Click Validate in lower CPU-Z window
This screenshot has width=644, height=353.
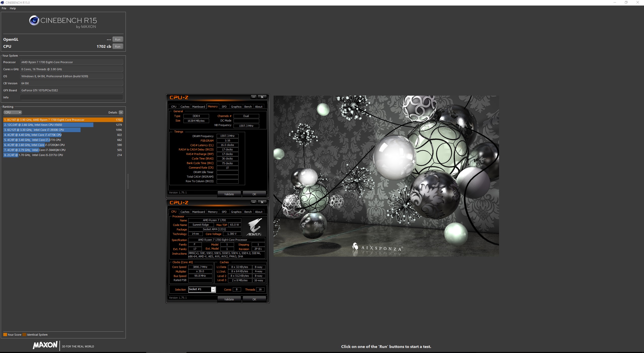click(x=229, y=299)
